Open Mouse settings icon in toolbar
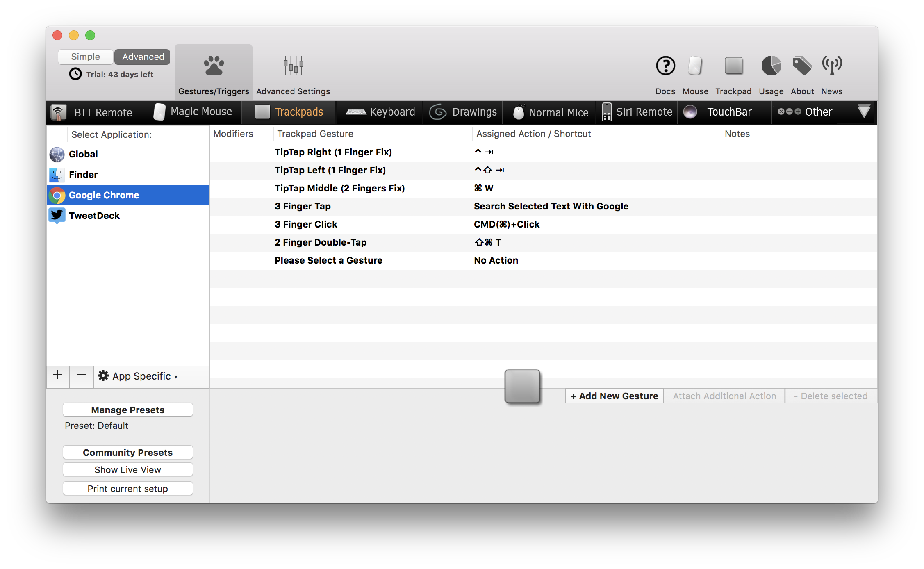 click(x=695, y=66)
